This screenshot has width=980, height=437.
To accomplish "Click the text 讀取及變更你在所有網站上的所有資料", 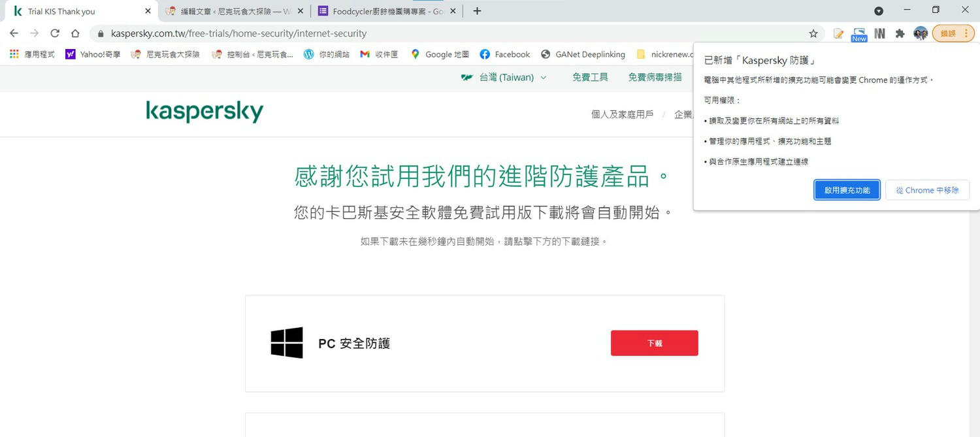I will point(774,121).
